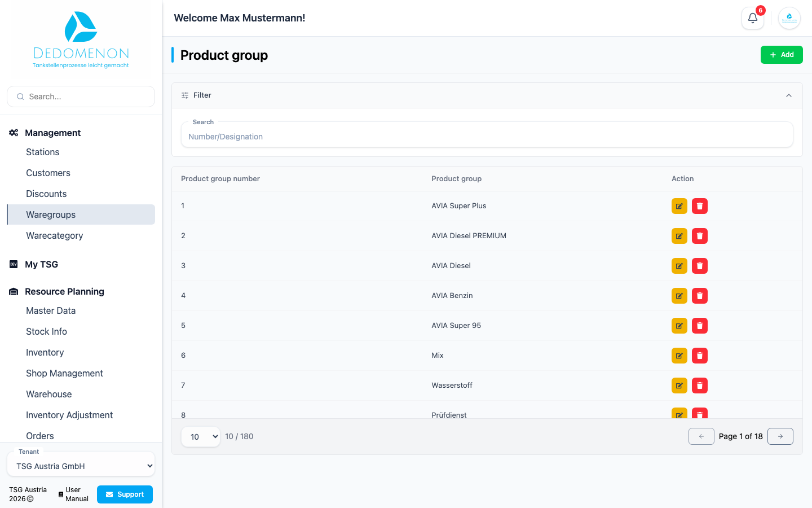Select the Mix cell
Screen dimensions: 812x508
(x=438, y=356)
